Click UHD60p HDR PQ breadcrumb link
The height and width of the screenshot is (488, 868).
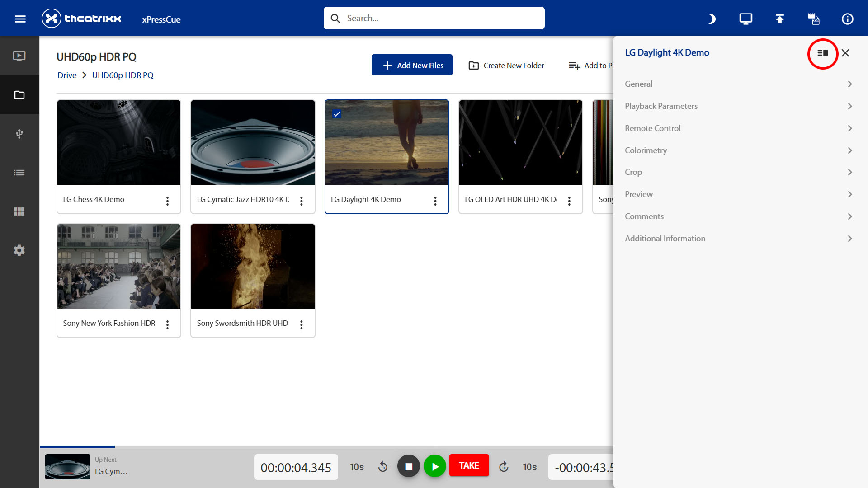[123, 75]
